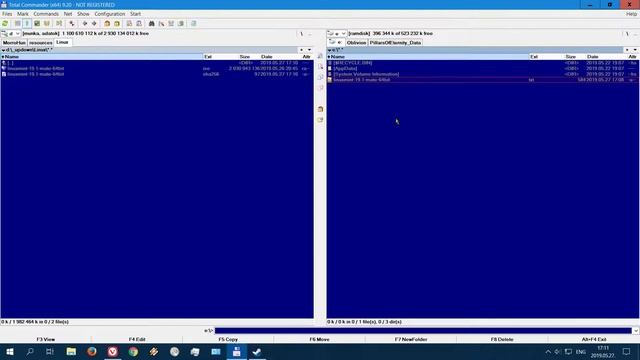Expand the command line history dropdown
Screen dimensions: 640x360
636,331
